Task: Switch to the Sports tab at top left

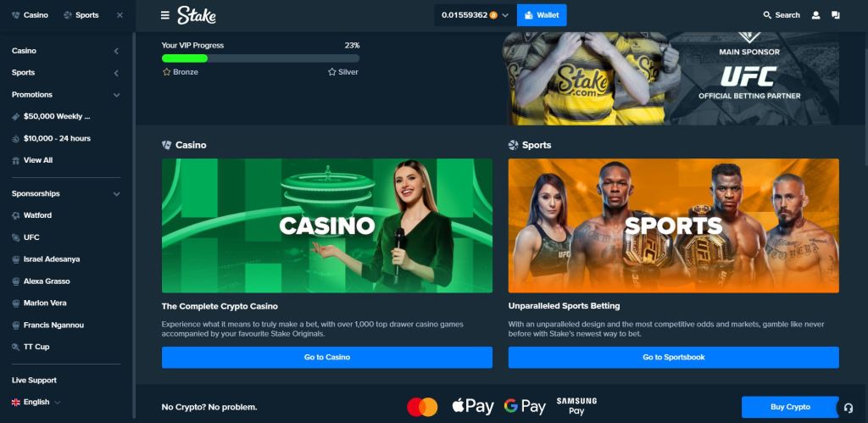Action: click(x=81, y=15)
